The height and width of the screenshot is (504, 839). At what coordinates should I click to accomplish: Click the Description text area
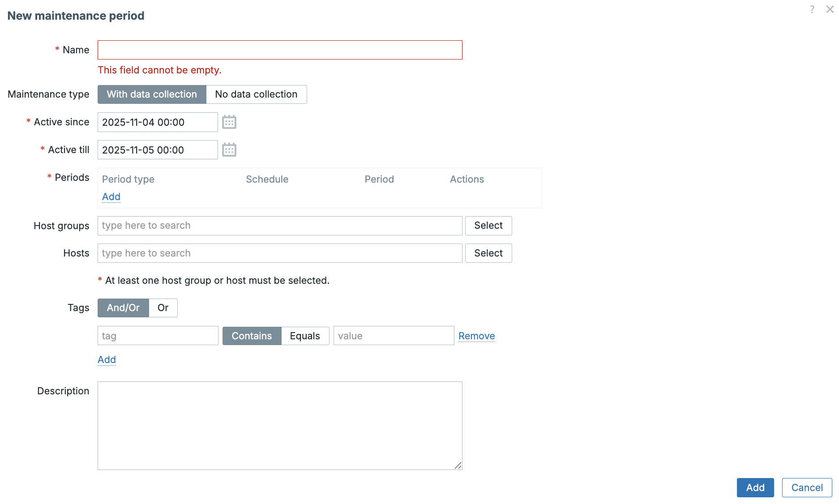(280, 425)
